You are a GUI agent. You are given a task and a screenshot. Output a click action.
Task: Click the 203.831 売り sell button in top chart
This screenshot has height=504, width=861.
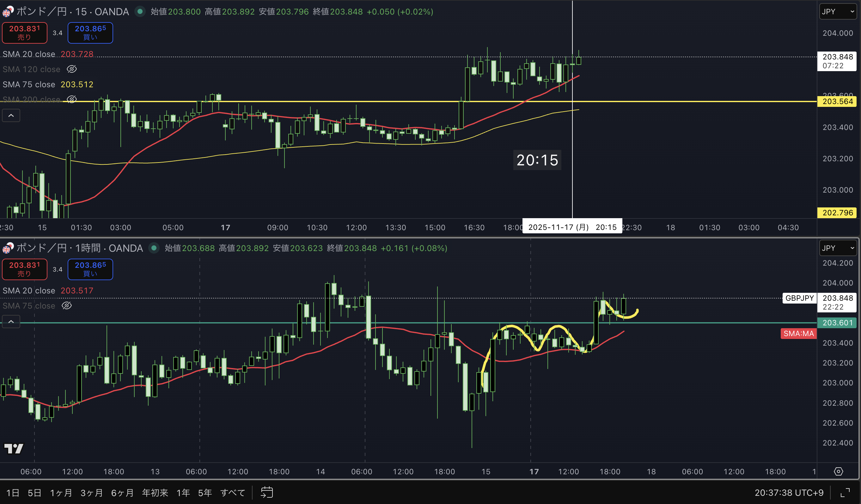tap(25, 33)
